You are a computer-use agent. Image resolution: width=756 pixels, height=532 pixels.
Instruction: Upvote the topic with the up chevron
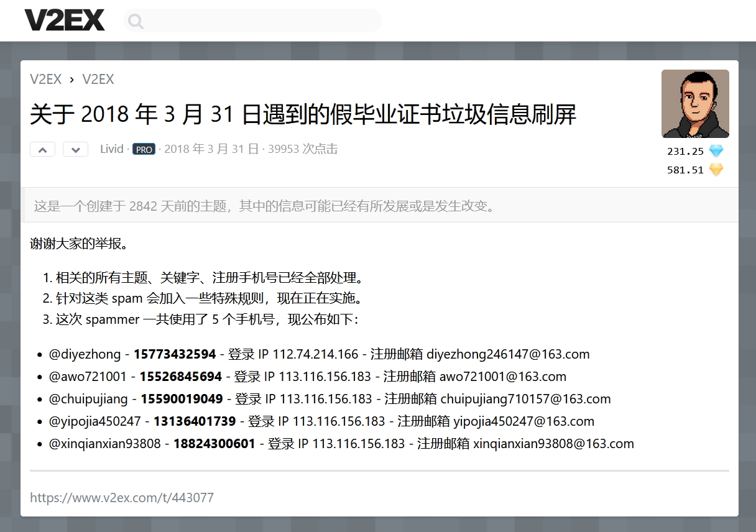coord(42,149)
